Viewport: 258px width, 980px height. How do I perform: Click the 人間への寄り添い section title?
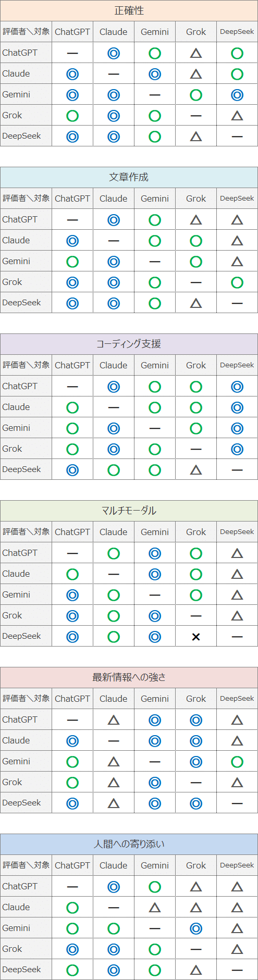pyautogui.click(x=129, y=844)
